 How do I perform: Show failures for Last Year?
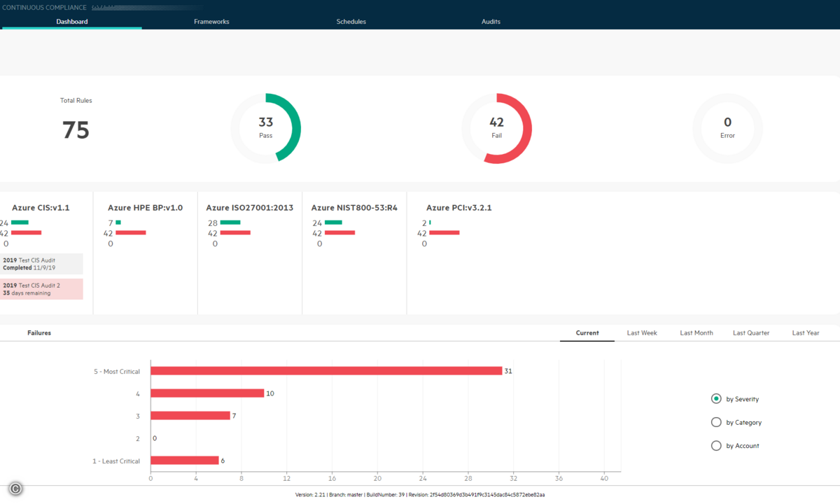(x=806, y=333)
